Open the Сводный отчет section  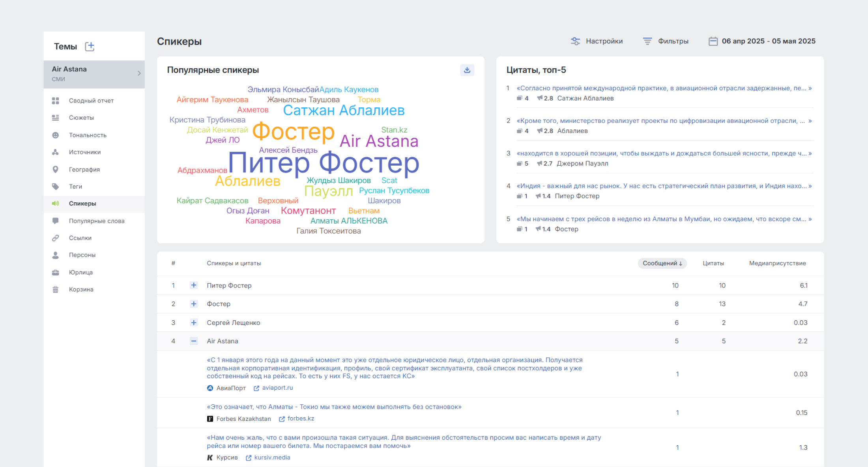(x=91, y=101)
